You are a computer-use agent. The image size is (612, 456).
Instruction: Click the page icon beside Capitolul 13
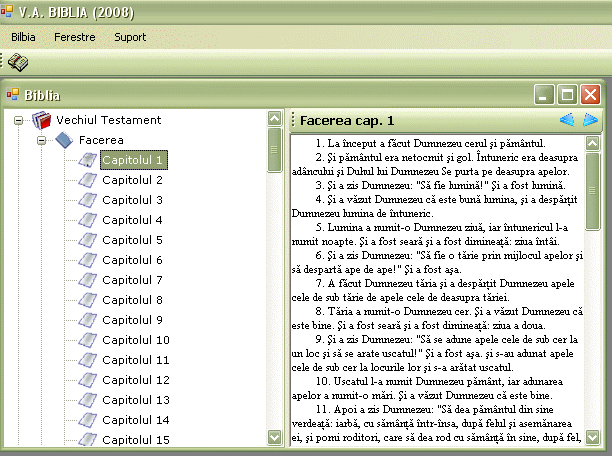click(87, 400)
